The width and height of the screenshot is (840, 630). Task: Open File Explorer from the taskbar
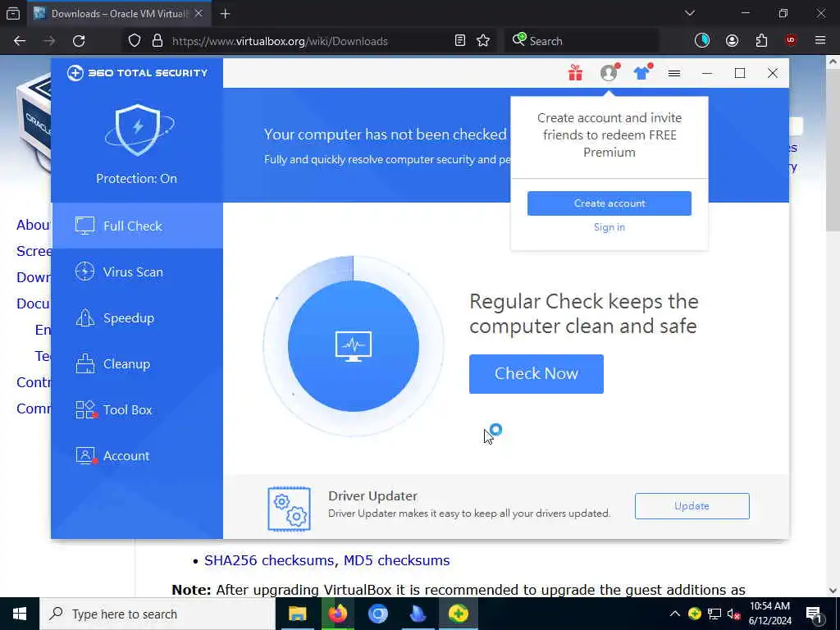(297, 614)
